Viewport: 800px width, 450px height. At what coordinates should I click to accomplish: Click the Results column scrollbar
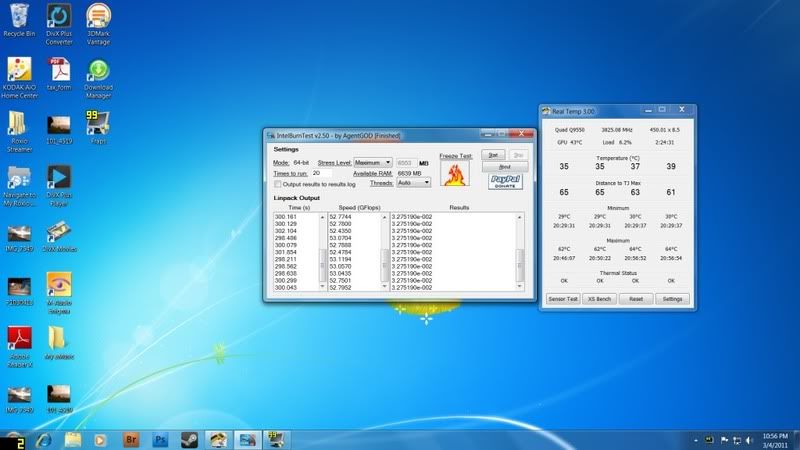[520, 250]
